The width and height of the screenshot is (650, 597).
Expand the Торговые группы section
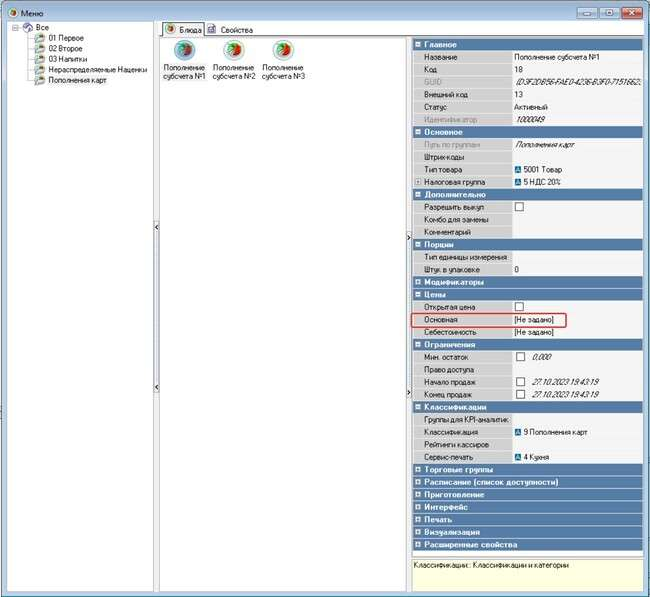(x=418, y=469)
